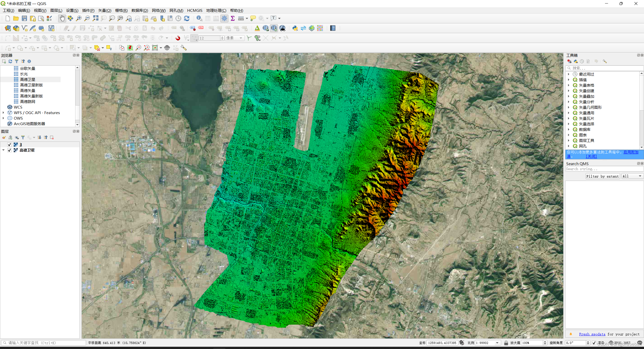Expand the 矢量分析 toolbox group
This screenshot has height=349, width=644.
coord(569,102)
